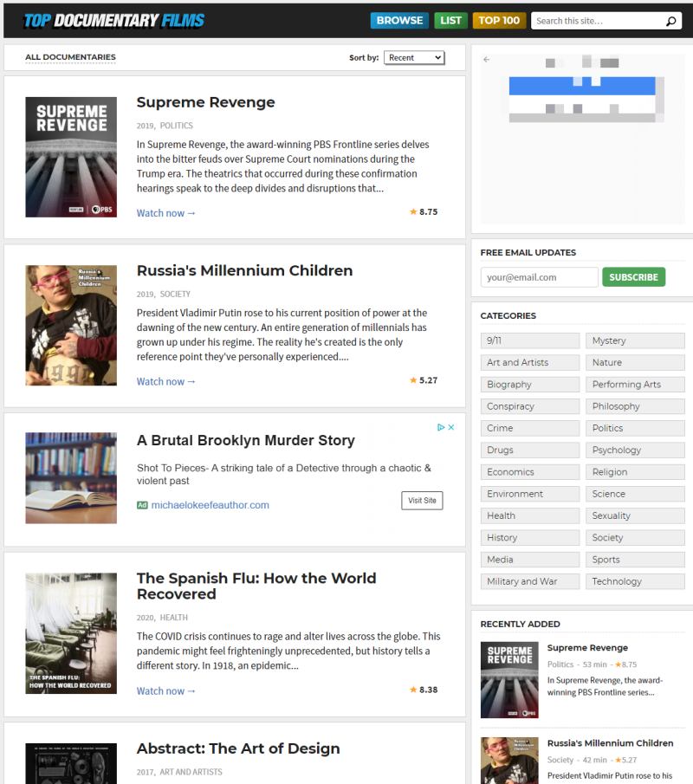Select the Technology category
Image resolution: width=693 pixels, height=784 pixels.
[x=635, y=581]
